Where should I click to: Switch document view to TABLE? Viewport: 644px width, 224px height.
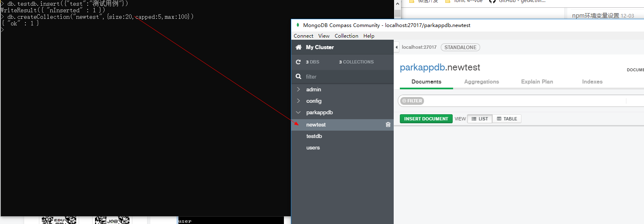point(507,119)
